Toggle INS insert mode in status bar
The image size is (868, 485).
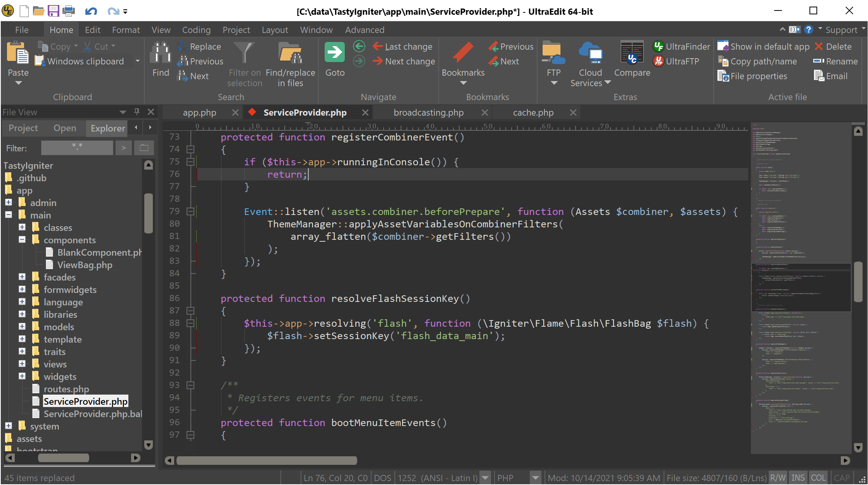click(798, 478)
